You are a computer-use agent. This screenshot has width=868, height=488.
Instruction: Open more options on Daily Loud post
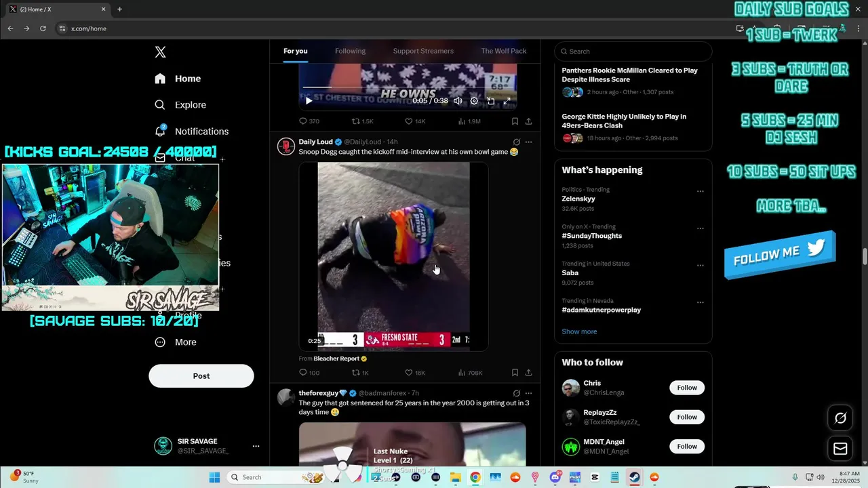tap(528, 142)
